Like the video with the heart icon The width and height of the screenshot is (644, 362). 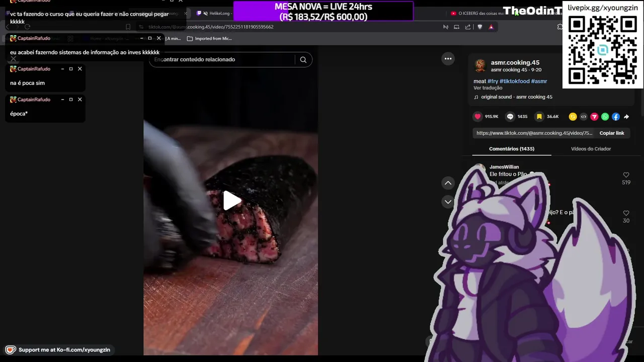pyautogui.click(x=477, y=116)
